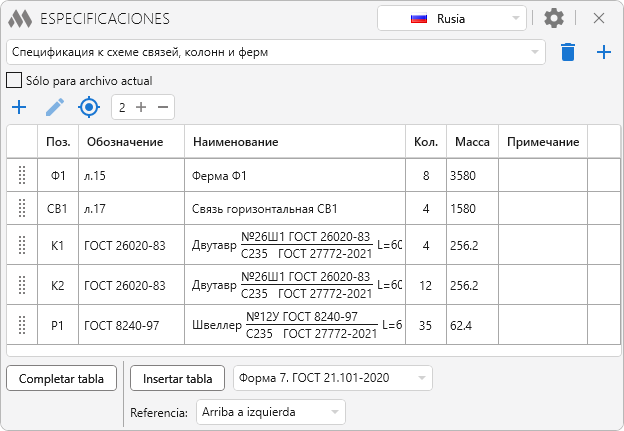Viewport: 624px width, 431px height.
Task: Add a new row with left plus icon
Action: pos(18,107)
